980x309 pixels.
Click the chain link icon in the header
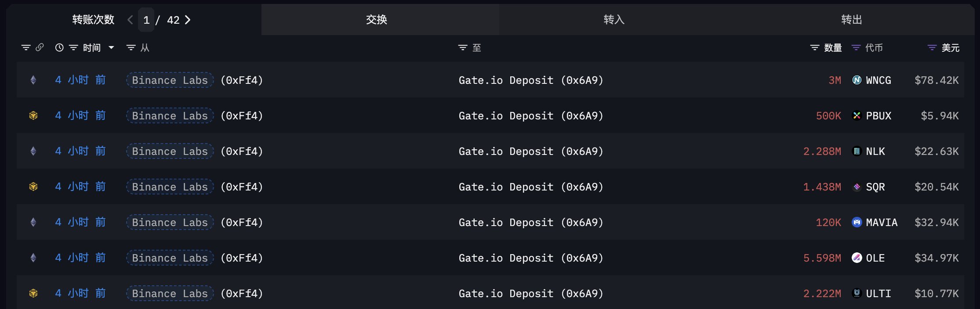[x=40, y=47]
